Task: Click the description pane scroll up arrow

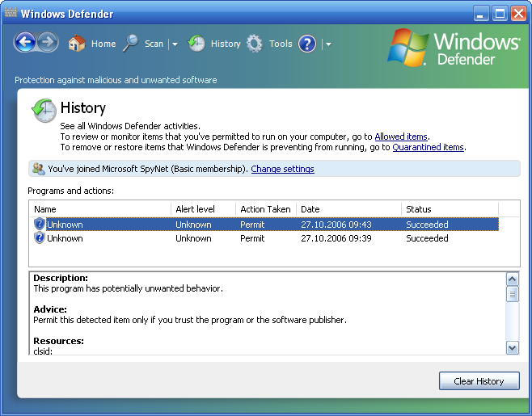Action: pos(513,279)
